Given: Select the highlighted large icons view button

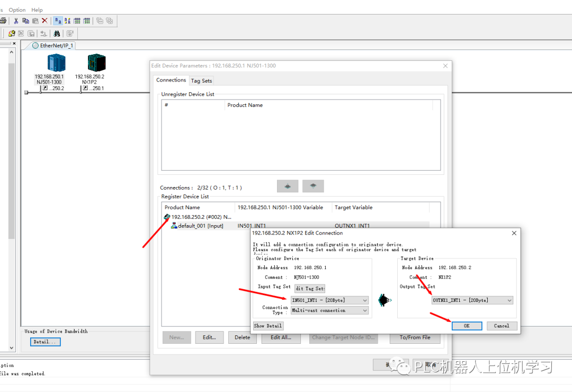Looking at the screenshot, I should pos(58,21).
